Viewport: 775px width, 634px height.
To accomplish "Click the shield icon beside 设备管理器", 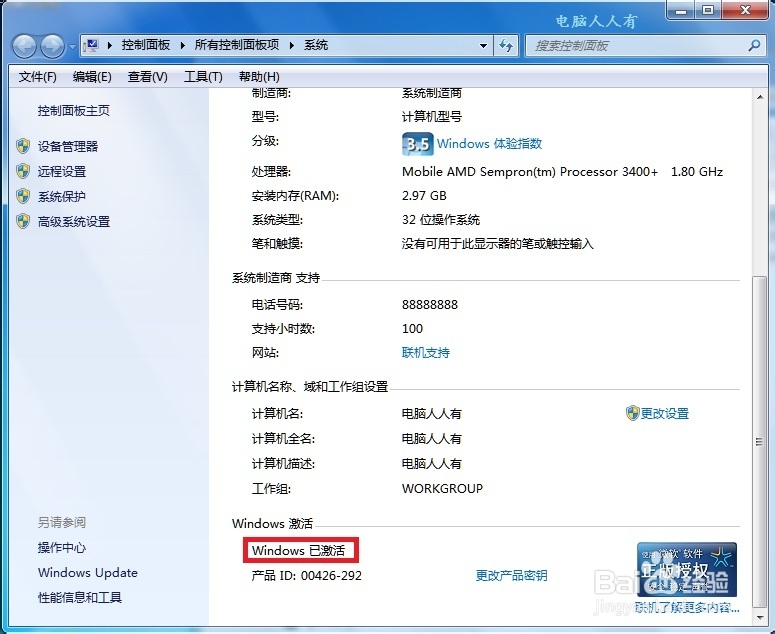I will 23,146.
